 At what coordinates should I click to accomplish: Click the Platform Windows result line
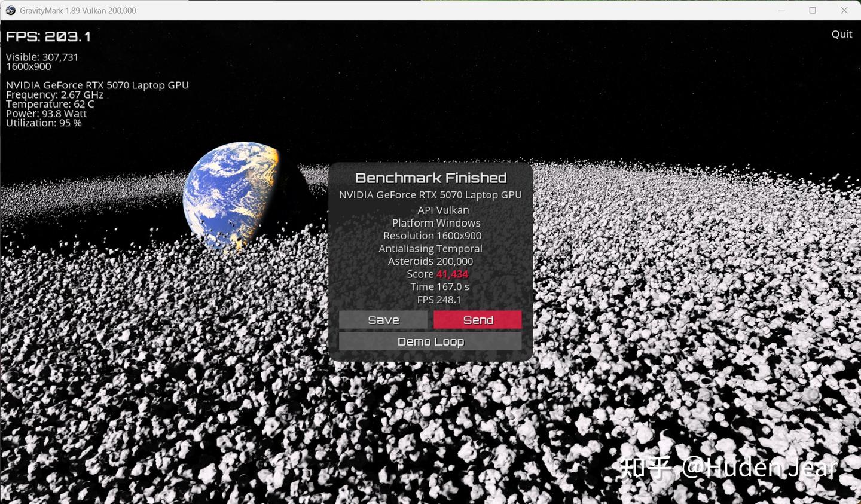click(x=436, y=223)
